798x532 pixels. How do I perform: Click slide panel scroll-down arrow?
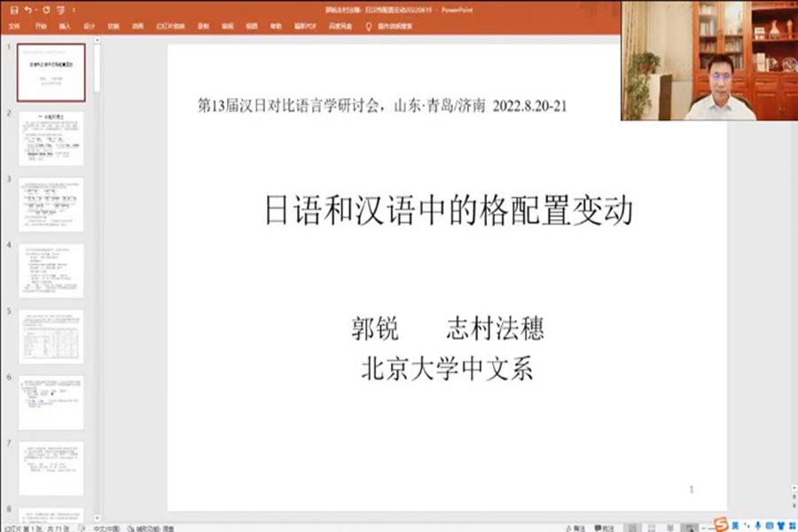97,518
